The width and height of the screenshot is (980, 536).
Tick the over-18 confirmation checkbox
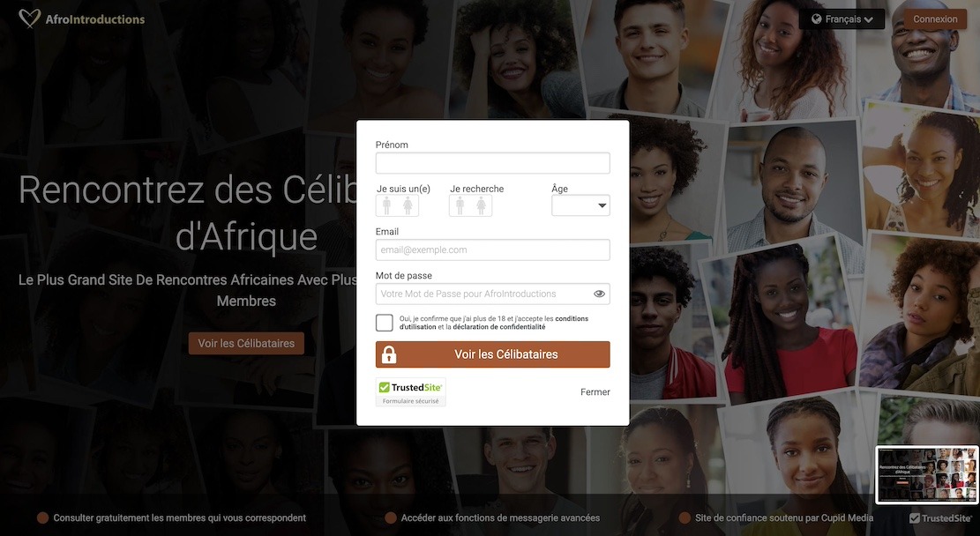coord(385,323)
